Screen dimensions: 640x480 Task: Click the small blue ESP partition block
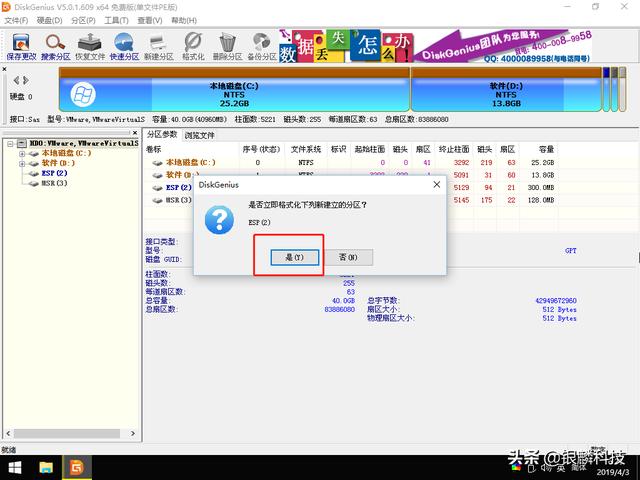(606, 90)
